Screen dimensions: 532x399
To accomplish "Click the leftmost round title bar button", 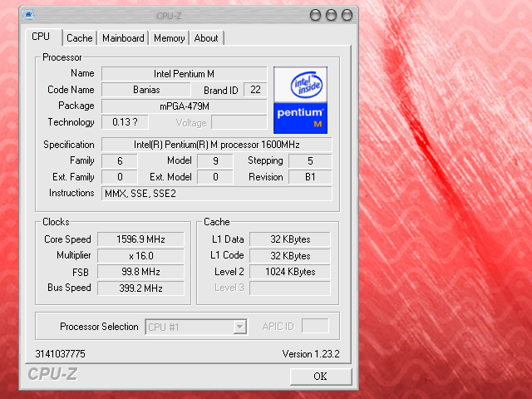I will (x=315, y=15).
